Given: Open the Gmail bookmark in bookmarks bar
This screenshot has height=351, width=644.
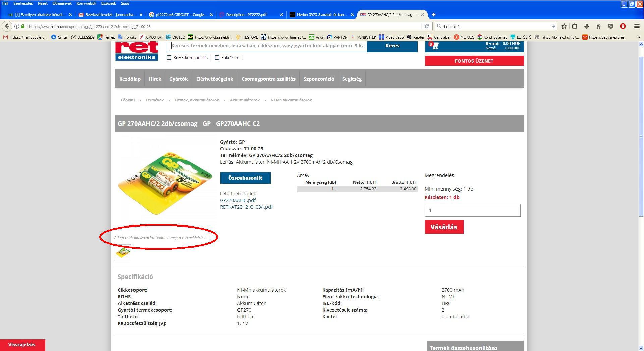Looking at the screenshot, I should (25, 37).
